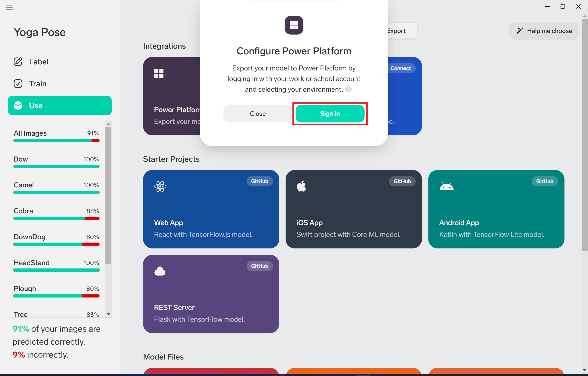Click the Label pencil icon
The image size is (588, 376).
click(18, 62)
